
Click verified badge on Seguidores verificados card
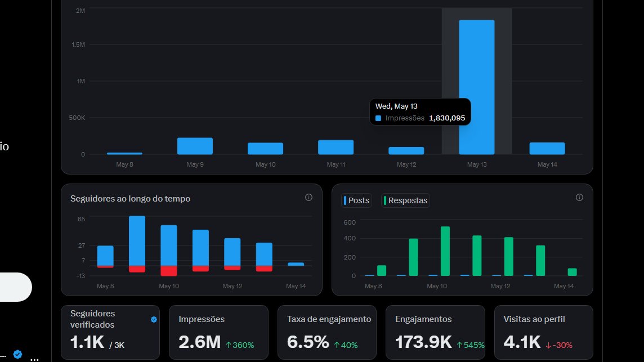[x=154, y=319]
